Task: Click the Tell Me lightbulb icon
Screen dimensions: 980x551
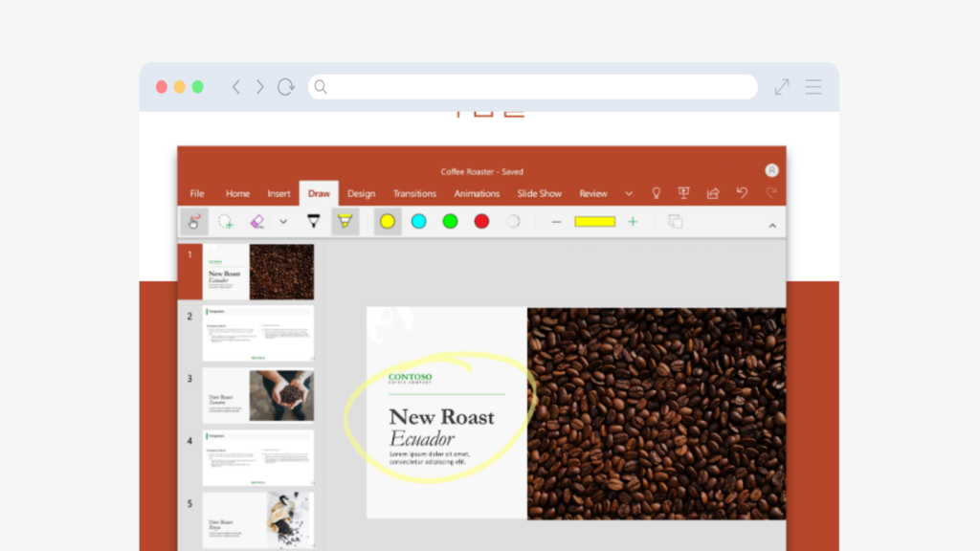Action: 657,193
